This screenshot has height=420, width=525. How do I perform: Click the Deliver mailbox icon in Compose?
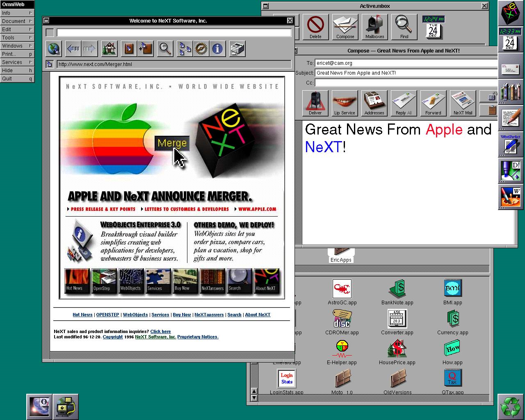click(315, 103)
